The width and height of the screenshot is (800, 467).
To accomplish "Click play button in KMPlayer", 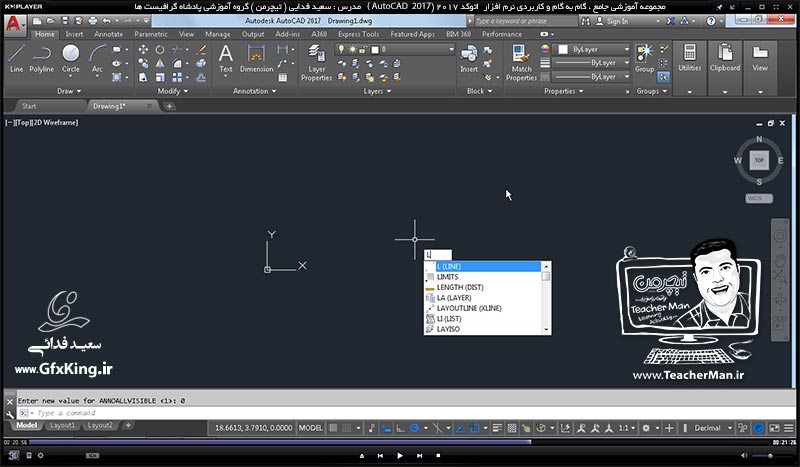I will pyautogui.click(x=399, y=455).
